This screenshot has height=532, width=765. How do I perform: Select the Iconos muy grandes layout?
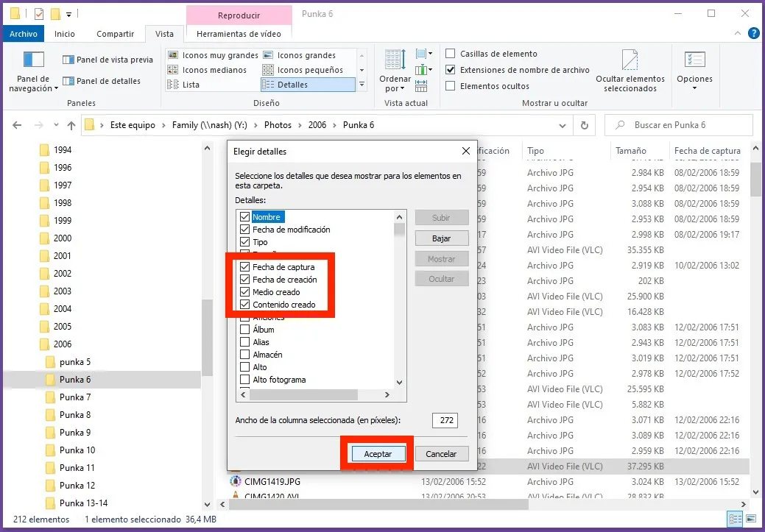coord(173,55)
